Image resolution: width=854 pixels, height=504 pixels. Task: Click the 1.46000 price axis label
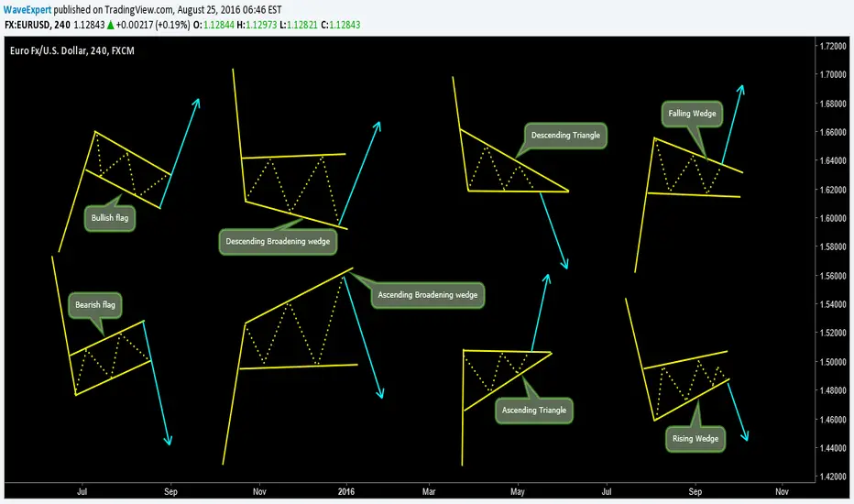click(x=833, y=420)
